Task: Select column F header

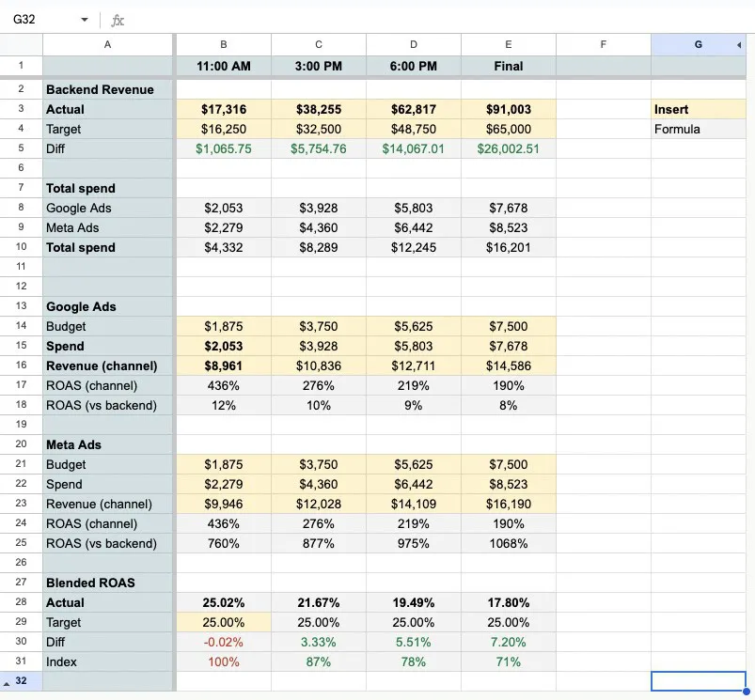Action: click(603, 45)
